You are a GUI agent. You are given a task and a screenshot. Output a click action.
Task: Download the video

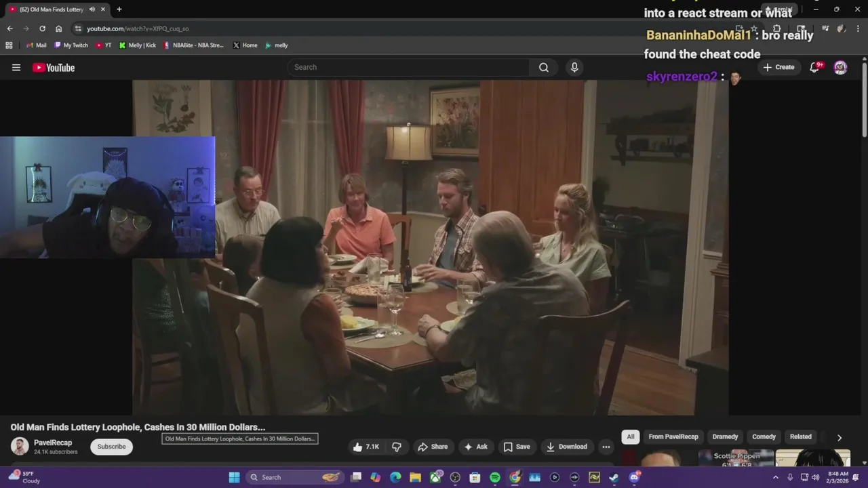[x=567, y=447]
